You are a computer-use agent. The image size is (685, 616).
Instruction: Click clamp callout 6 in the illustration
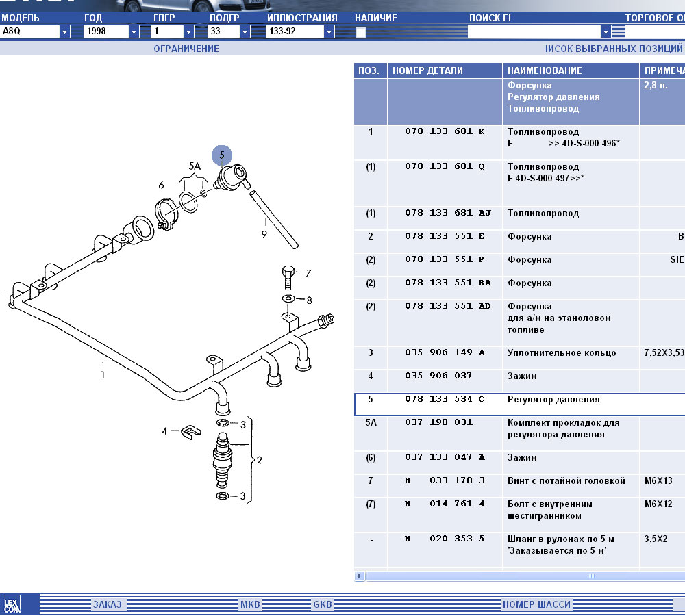point(161,185)
